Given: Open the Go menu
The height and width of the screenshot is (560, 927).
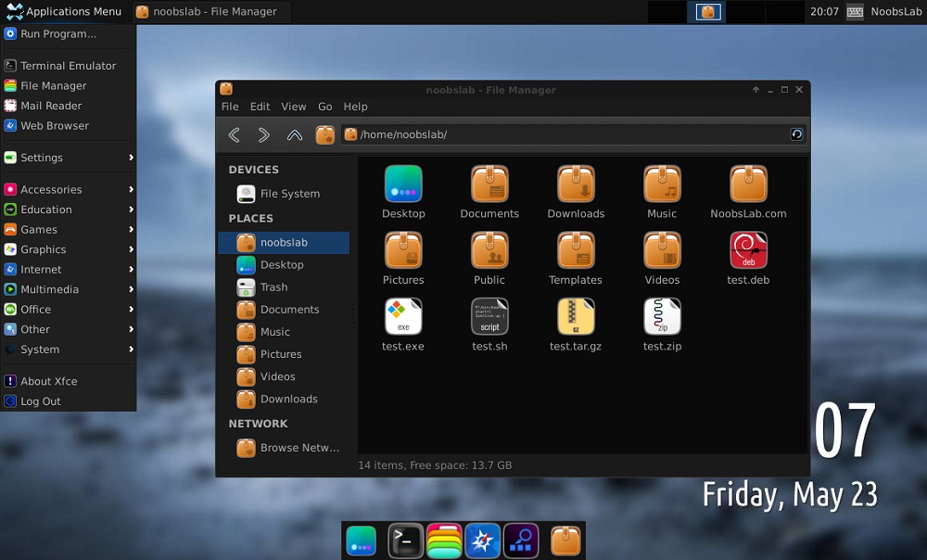Looking at the screenshot, I should (325, 107).
